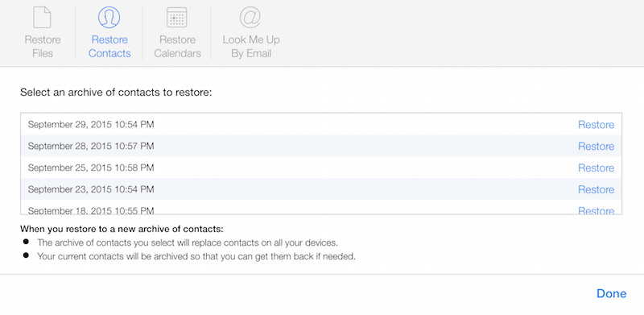
Task: Open the Restore Calendars tab label
Action: 177,47
